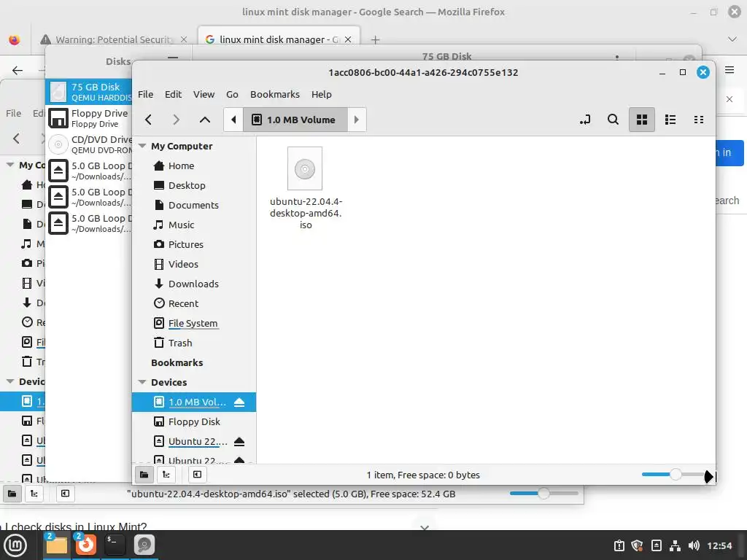List all Firefox tabs dropdown
747x560 pixels.
coord(732,39)
